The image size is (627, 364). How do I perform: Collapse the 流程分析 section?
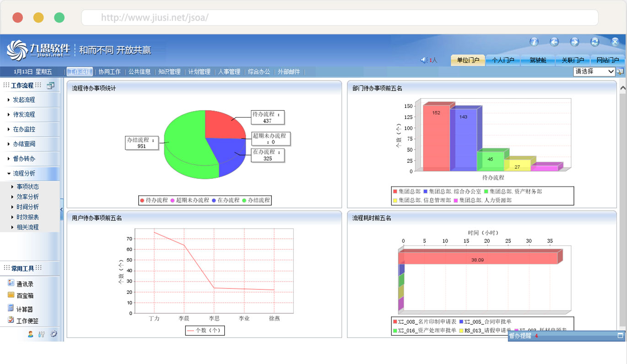[x=24, y=173]
